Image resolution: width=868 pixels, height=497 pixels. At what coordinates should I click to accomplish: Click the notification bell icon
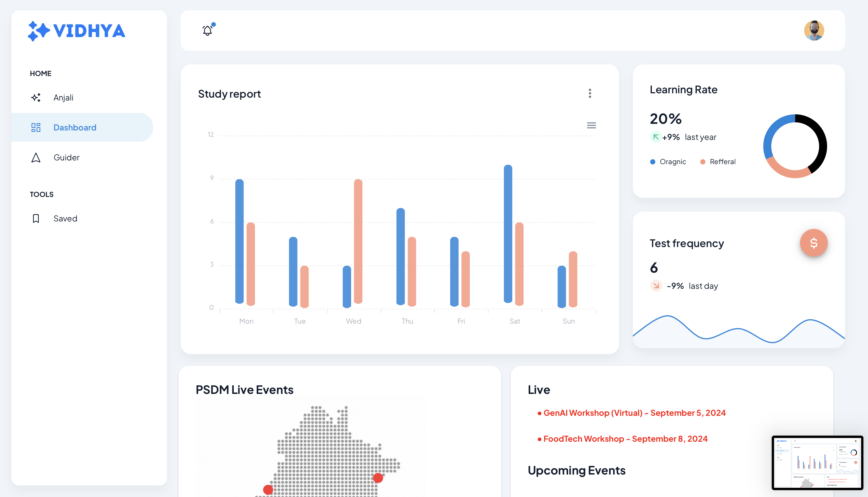(x=208, y=31)
